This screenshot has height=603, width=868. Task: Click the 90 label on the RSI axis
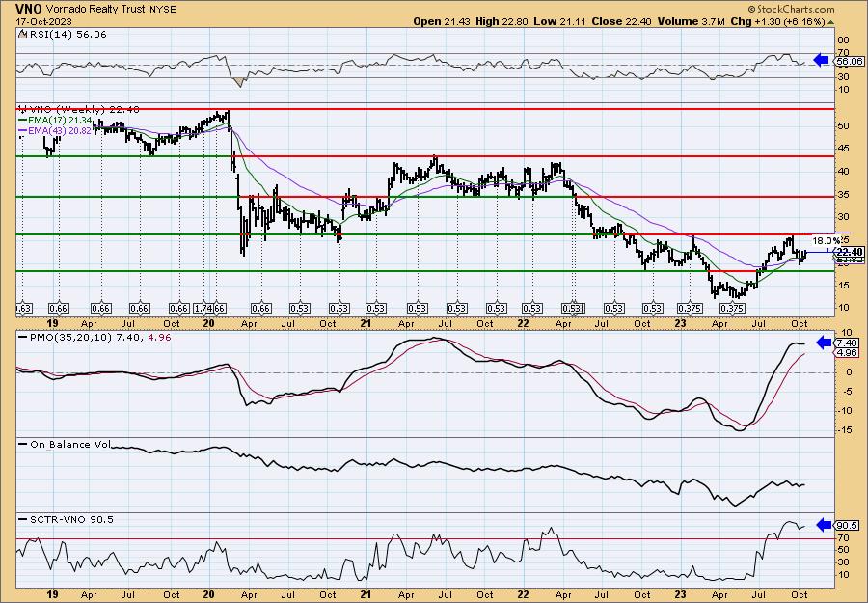(x=844, y=41)
